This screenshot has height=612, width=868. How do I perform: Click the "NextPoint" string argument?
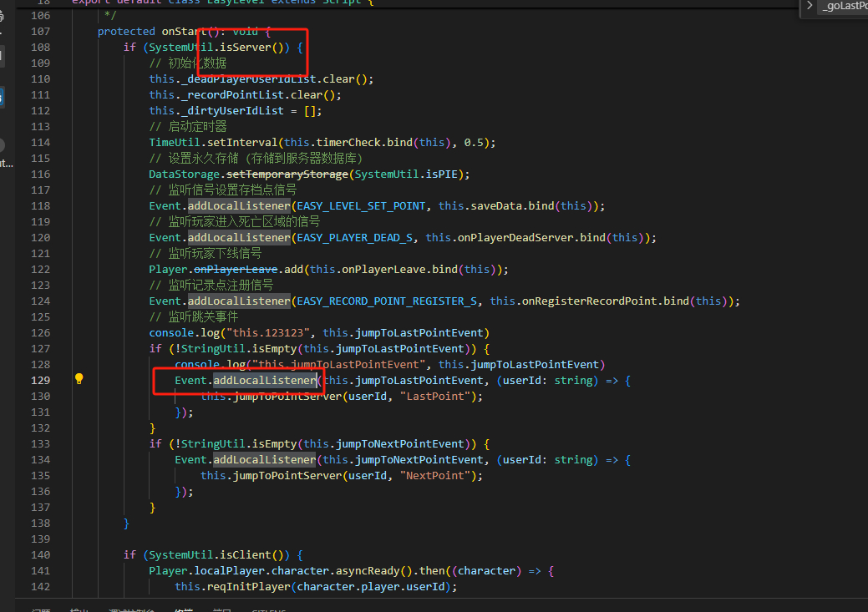tap(435, 476)
